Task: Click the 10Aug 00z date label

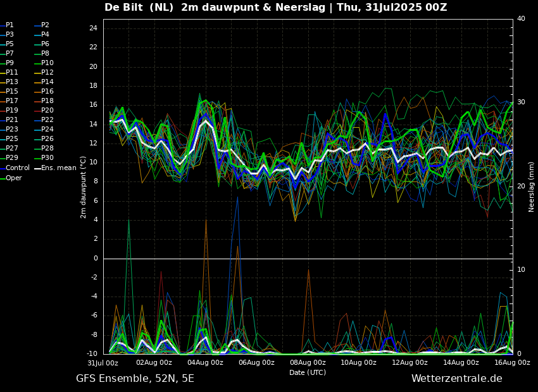Action: pyautogui.click(x=358, y=362)
